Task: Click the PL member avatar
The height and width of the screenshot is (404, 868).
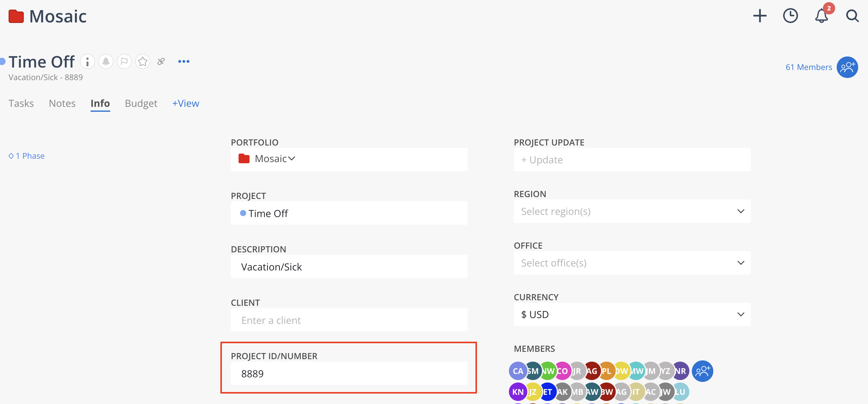Action: pyautogui.click(x=606, y=371)
